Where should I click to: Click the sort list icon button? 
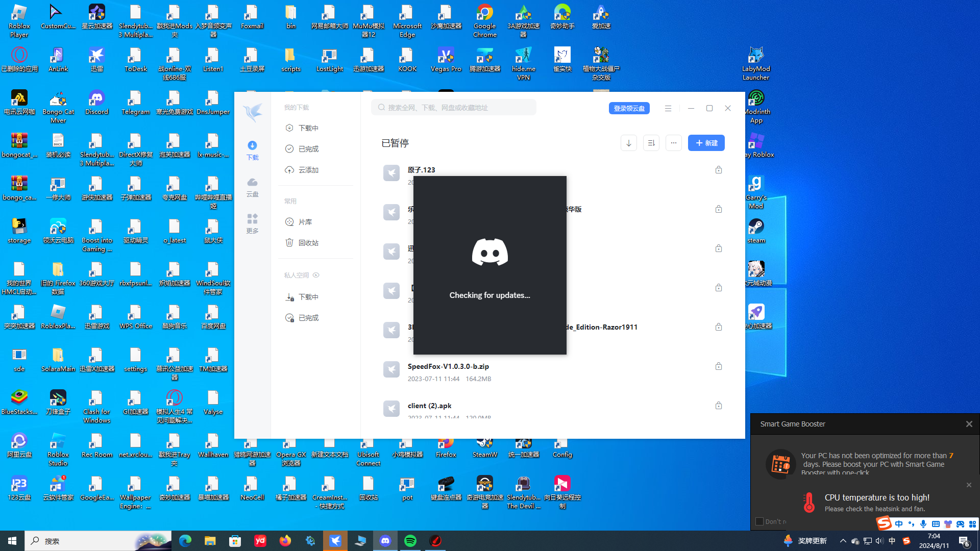click(x=651, y=143)
